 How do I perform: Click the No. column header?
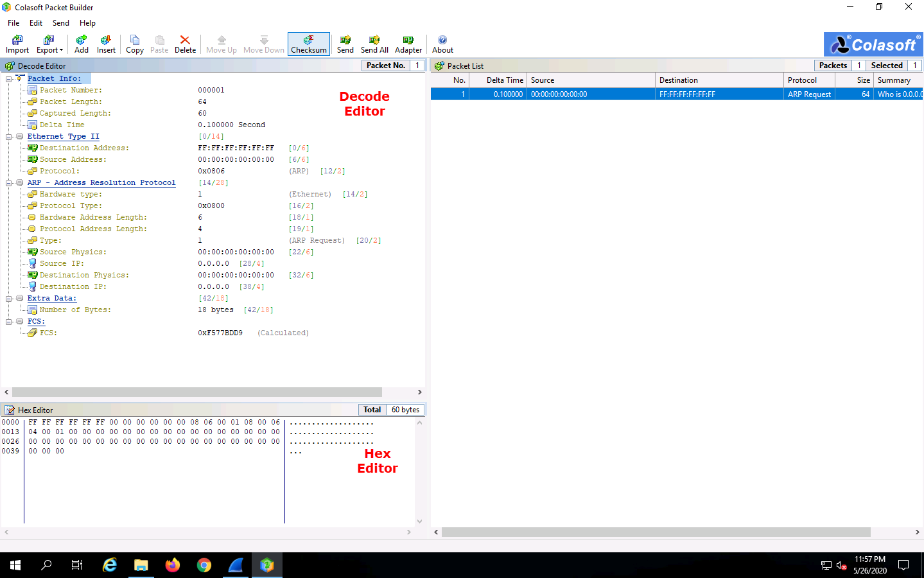click(450, 80)
